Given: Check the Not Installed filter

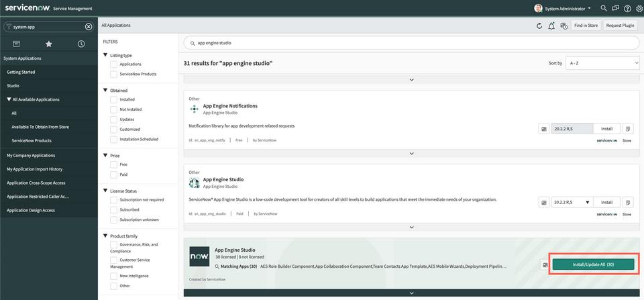Looking at the screenshot, I should pos(113,109).
